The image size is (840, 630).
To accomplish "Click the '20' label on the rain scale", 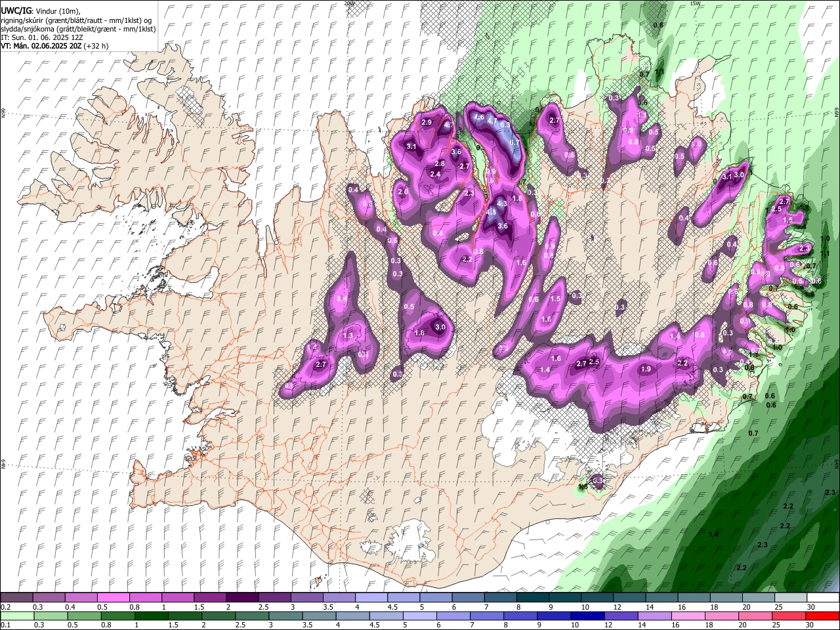I will [742, 625].
